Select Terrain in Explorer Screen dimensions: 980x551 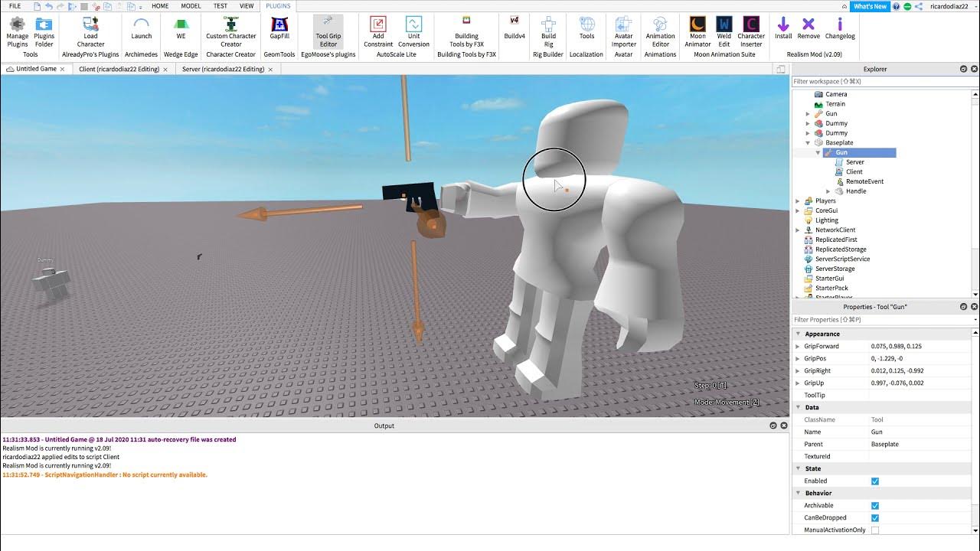[x=835, y=104]
